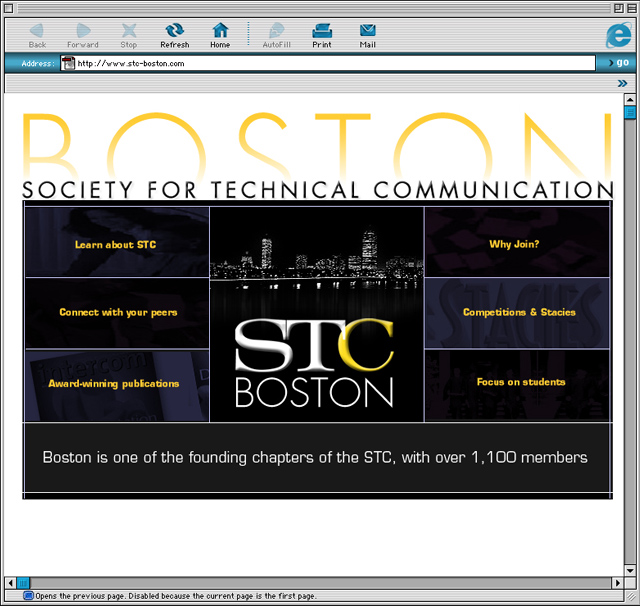Click the AutoFill toolbar icon
Viewport: 640px width, 606px height.
(x=277, y=31)
